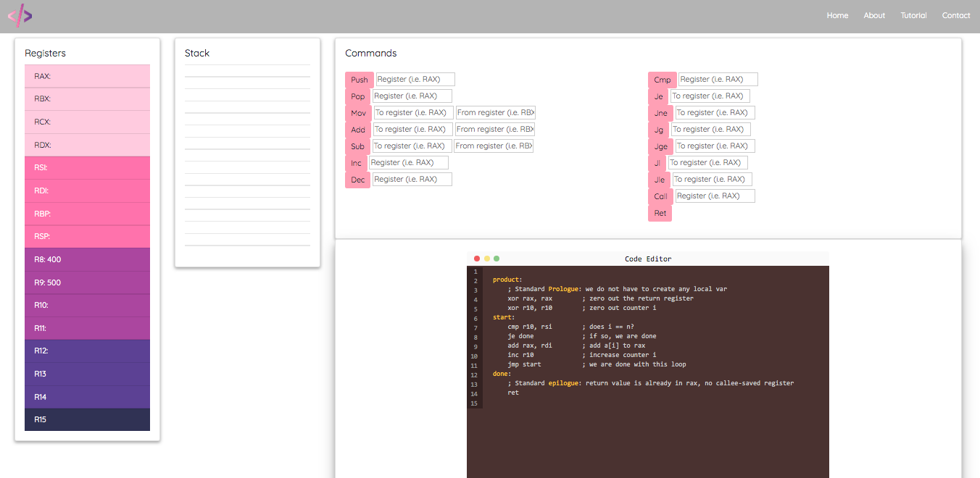
Task: Focus the Dec register input
Action: tap(412, 179)
